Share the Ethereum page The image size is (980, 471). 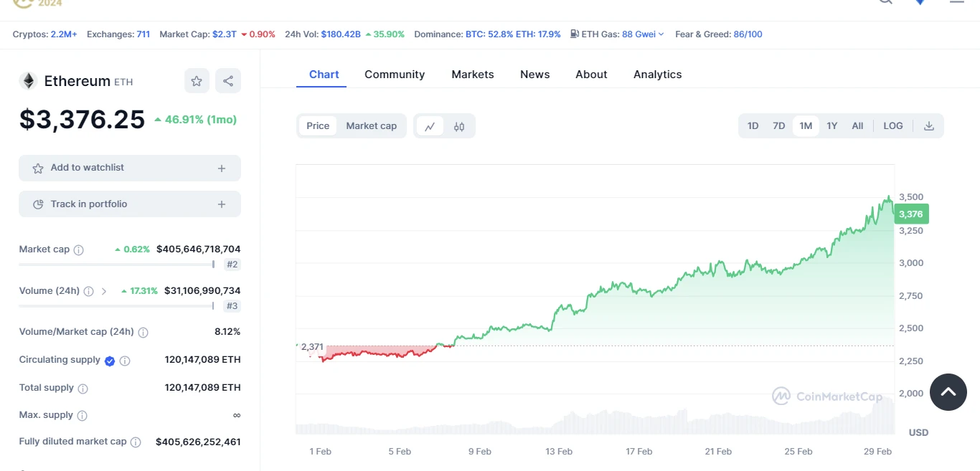228,81
